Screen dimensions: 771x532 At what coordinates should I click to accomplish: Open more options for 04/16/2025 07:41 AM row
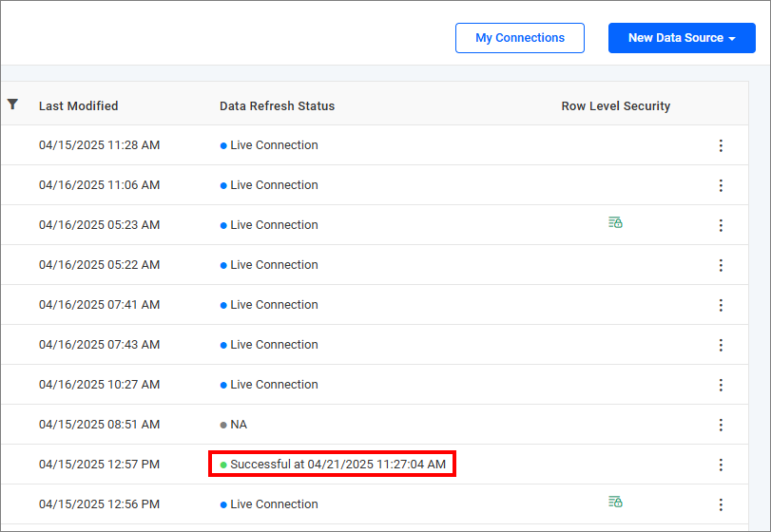(721, 305)
